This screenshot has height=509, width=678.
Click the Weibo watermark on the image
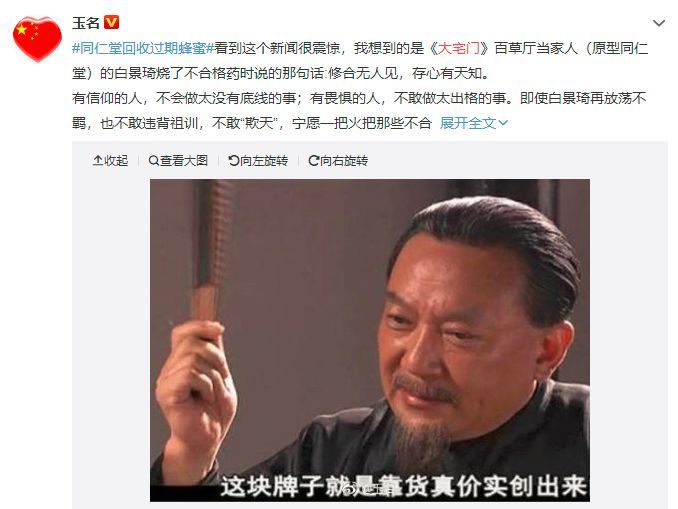[368, 489]
